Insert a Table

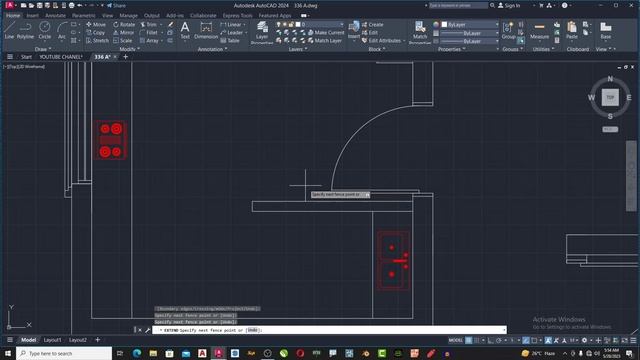click(230, 41)
